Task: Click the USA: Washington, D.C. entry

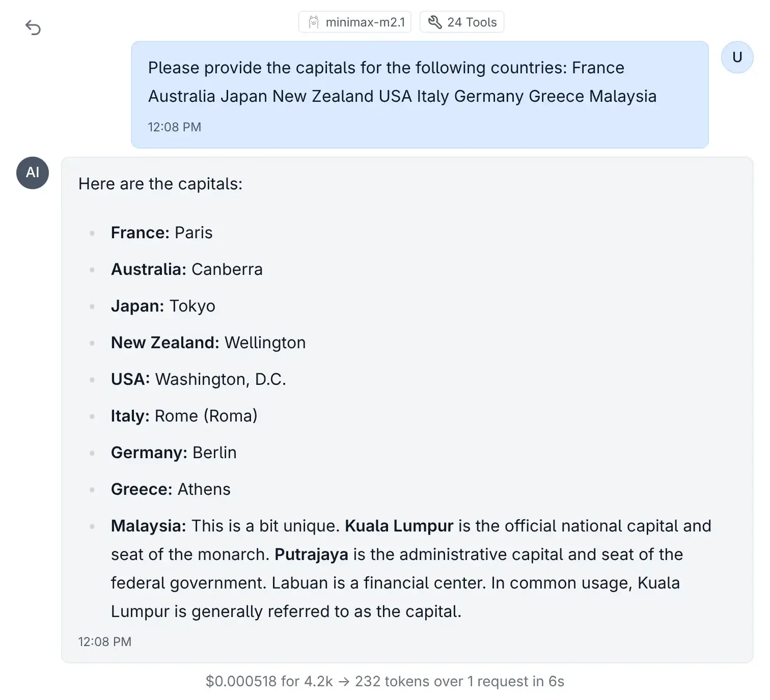Action: coord(199,379)
